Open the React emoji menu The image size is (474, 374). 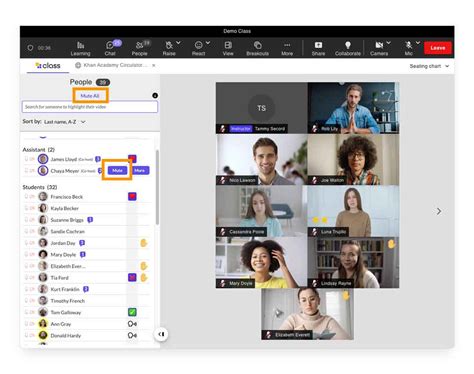[x=198, y=48]
